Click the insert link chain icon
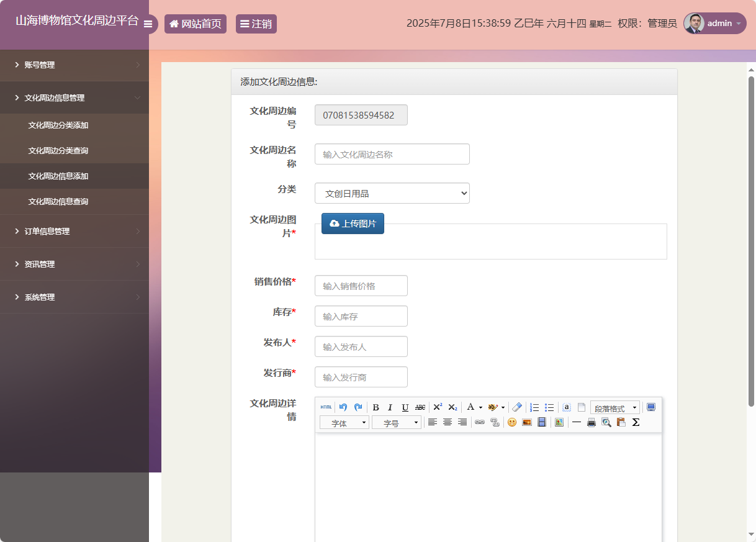Image resolution: width=756 pixels, height=542 pixels. click(x=479, y=422)
